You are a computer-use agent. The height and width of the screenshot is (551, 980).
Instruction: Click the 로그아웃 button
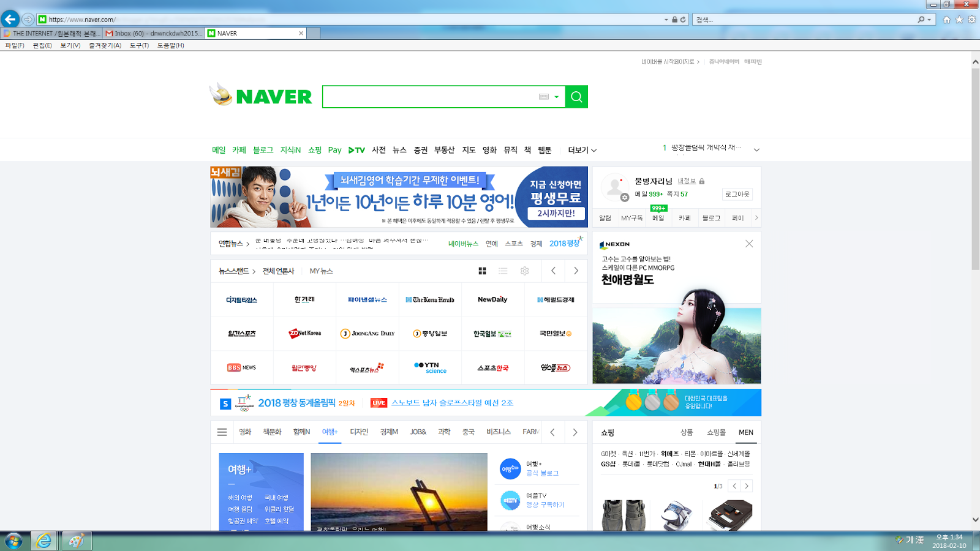737,194
